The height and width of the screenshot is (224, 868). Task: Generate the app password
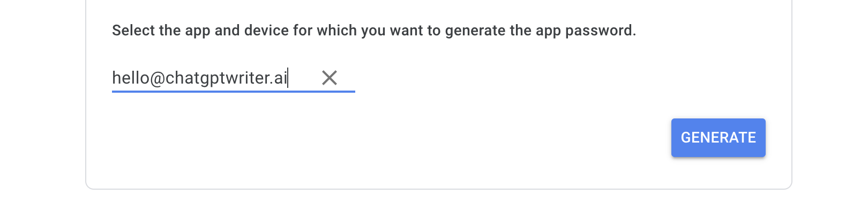point(718,138)
